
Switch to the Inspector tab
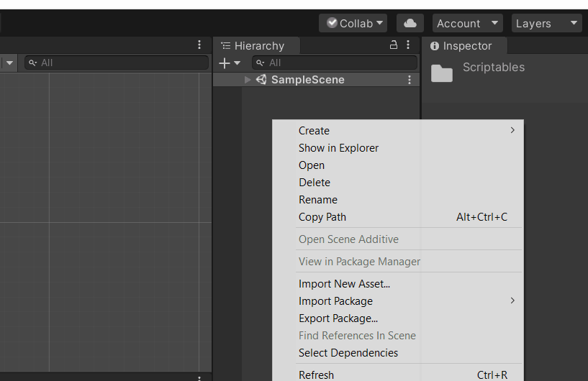point(465,46)
